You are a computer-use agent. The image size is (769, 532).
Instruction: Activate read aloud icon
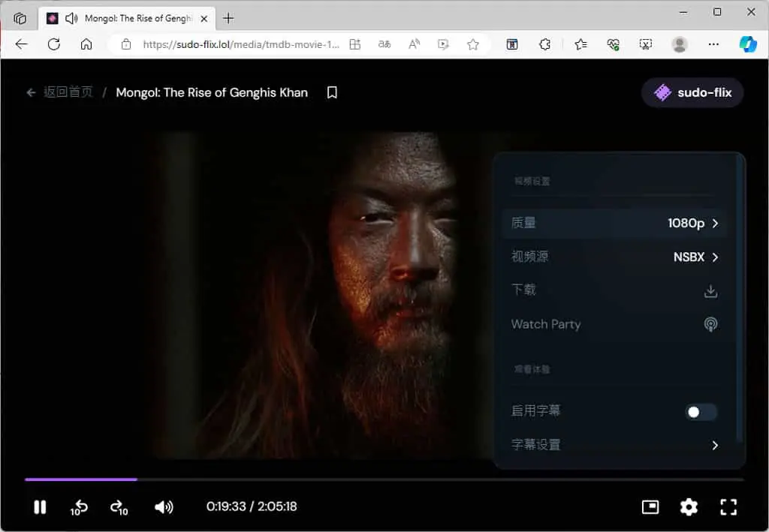(414, 44)
